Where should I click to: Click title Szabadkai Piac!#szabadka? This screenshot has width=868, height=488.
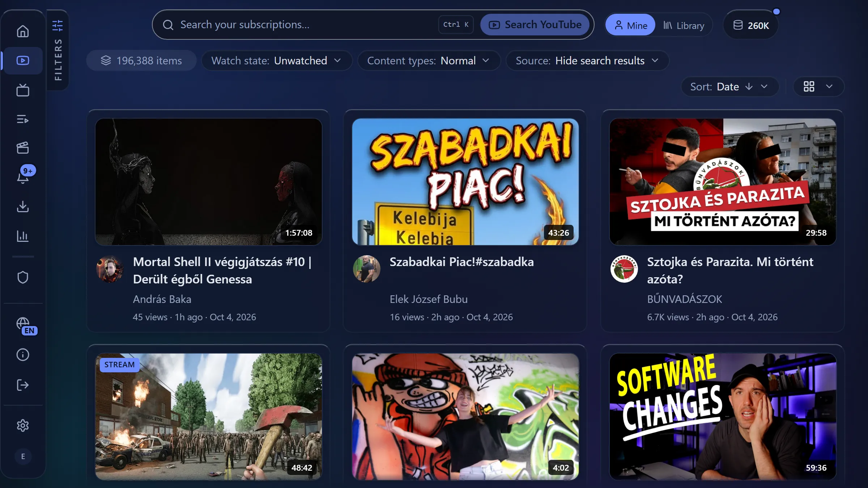coord(461,262)
